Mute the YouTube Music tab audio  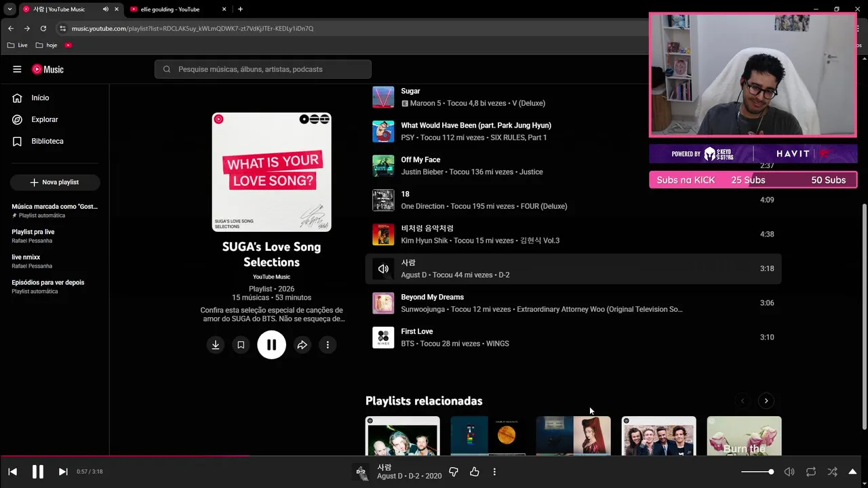pyautogui.click(x=106, y=9)
